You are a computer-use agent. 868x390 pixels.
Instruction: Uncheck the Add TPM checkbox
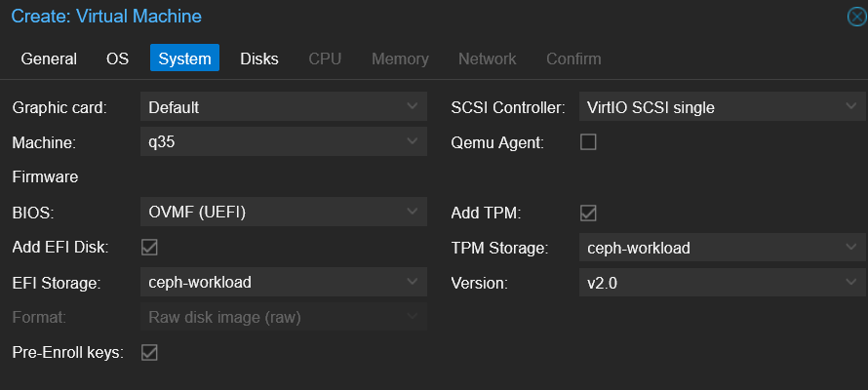click(x=588, y=213)
